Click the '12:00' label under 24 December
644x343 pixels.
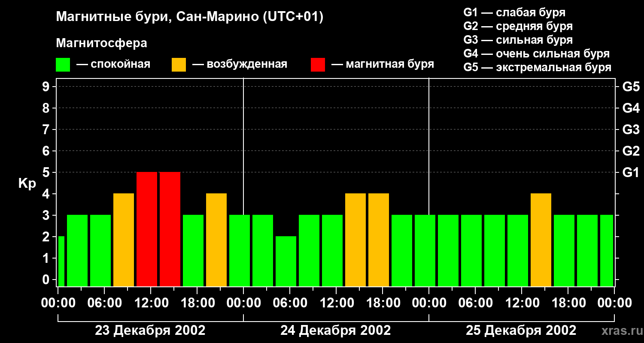point(336,303)
